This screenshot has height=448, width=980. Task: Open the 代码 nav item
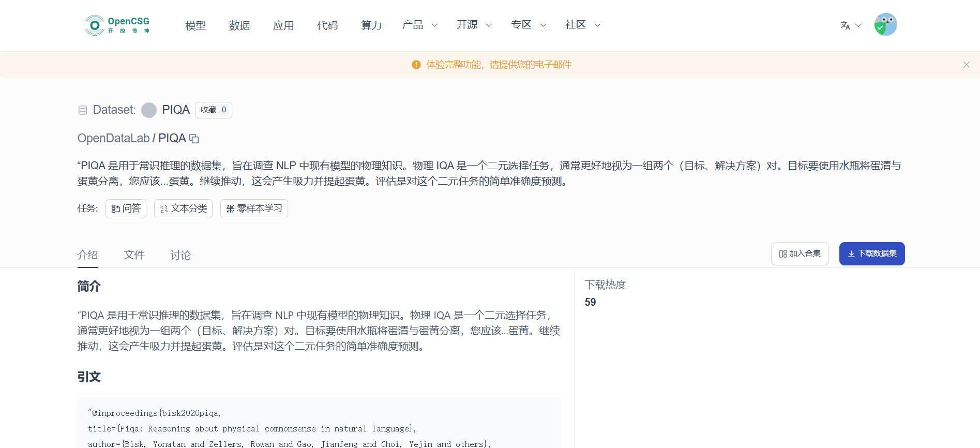pos(327,25)
